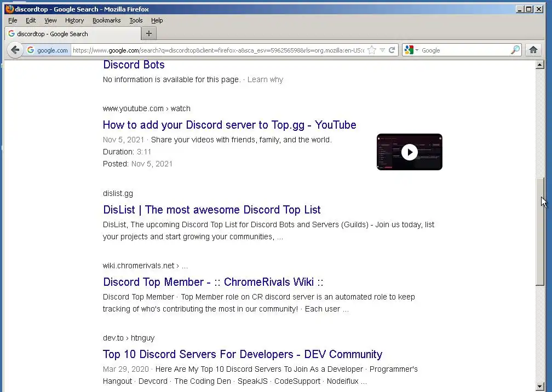Minimize the Firefox window
552x392 pixels.
[520, 9]
